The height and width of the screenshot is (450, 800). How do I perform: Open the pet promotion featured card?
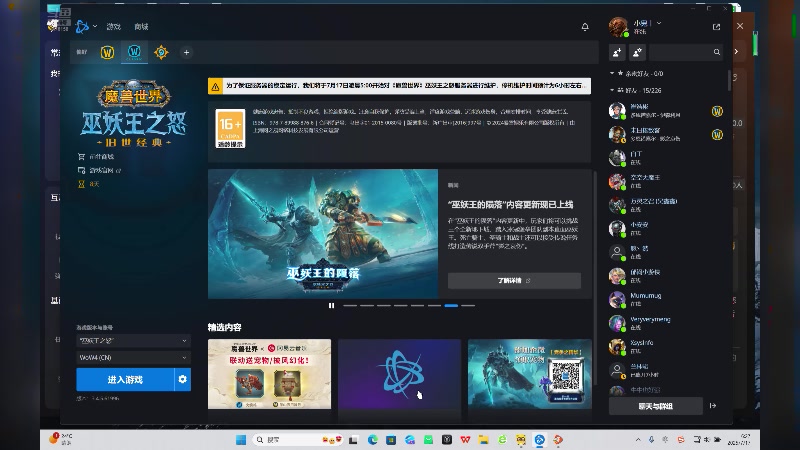point(269,374)
